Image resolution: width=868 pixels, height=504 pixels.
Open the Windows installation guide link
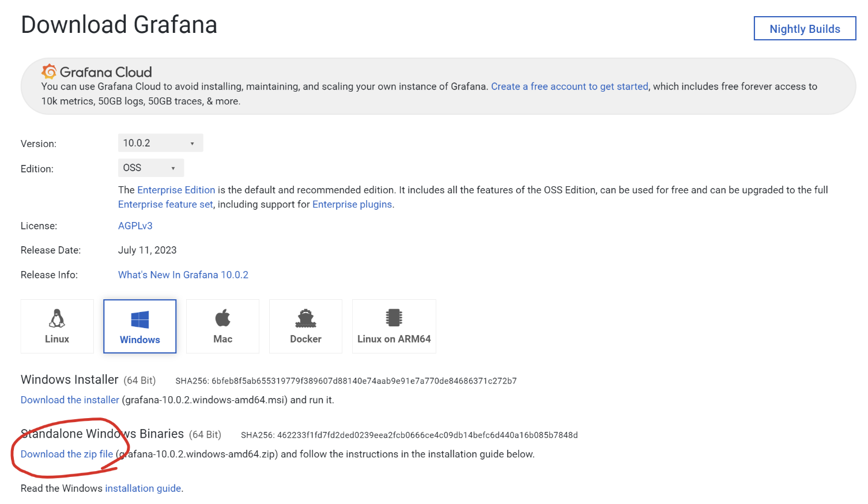(x=143, y=488)
